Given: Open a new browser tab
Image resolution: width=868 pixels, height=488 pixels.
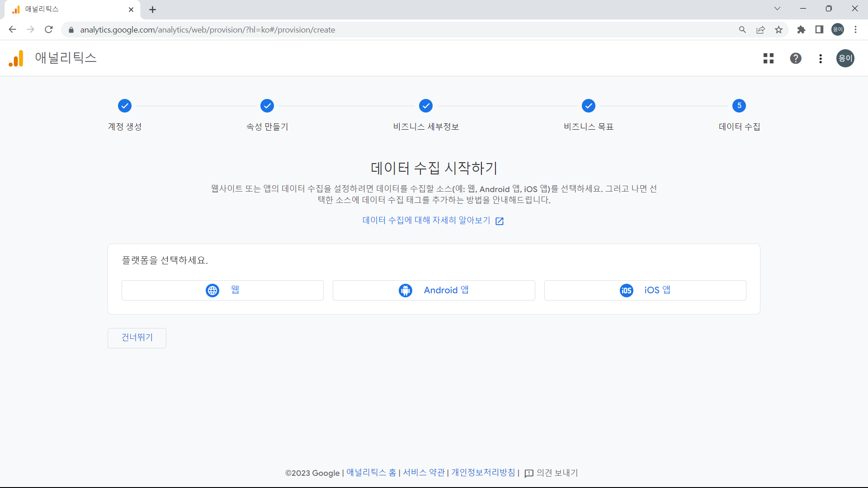Looking at the screenshot, I should 152,9.
